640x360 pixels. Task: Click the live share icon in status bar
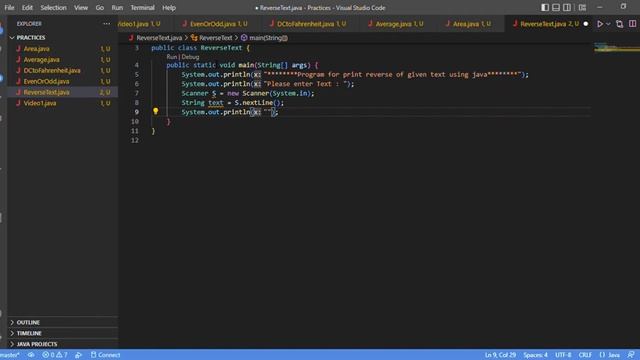[x=78, y=355]
